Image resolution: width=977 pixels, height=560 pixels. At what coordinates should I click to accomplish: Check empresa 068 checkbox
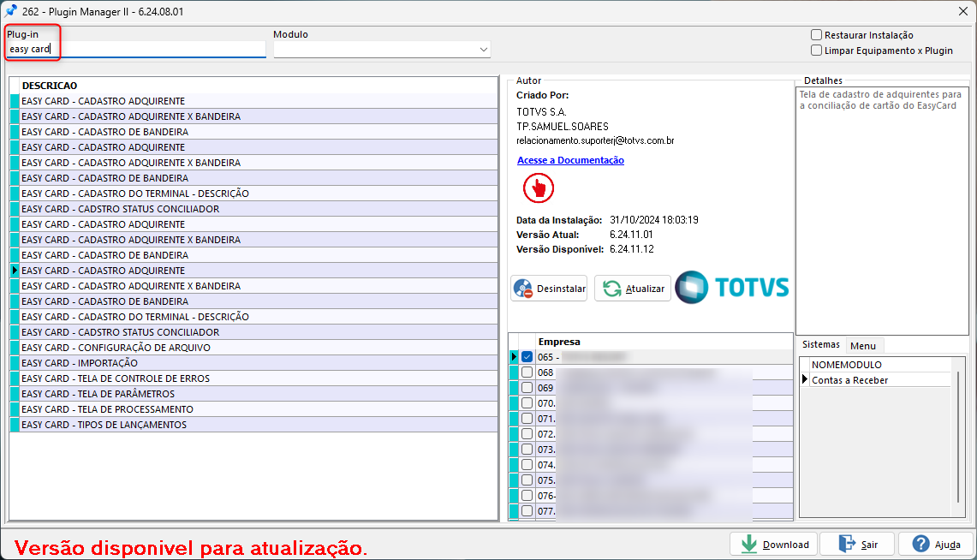[x=527, y=372]
